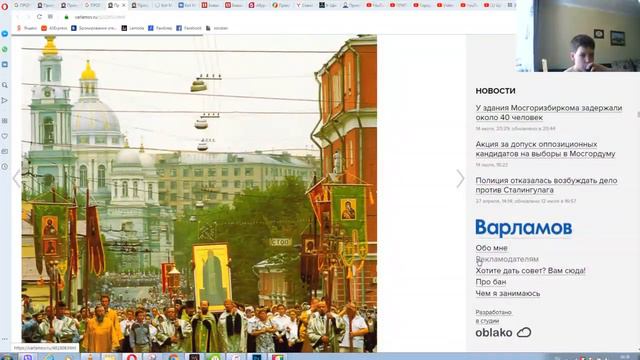Click the timestamp under the Сталингулаг news item
Image resolution: width=640 pixels, height=360 pixels.
pyautogui.click(x=526, y=201)
